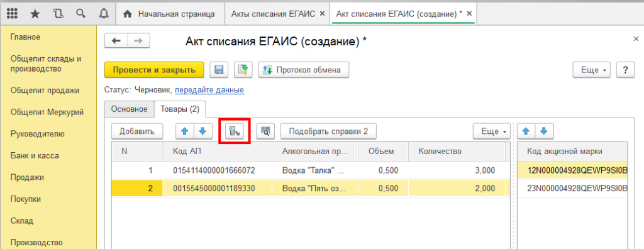The image size is (644, 249).
Task: Save document with floppy disk icon
Action: click(219, 70)
